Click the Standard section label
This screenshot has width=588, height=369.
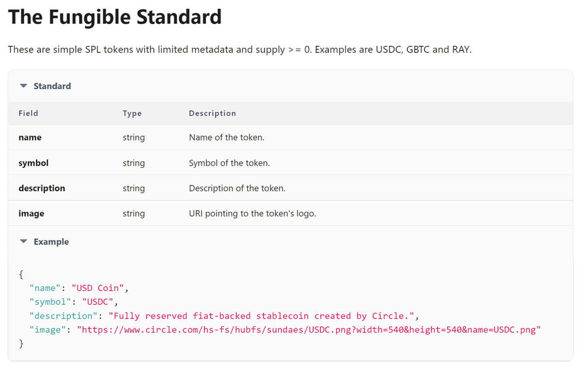click(x=52, y=86)
